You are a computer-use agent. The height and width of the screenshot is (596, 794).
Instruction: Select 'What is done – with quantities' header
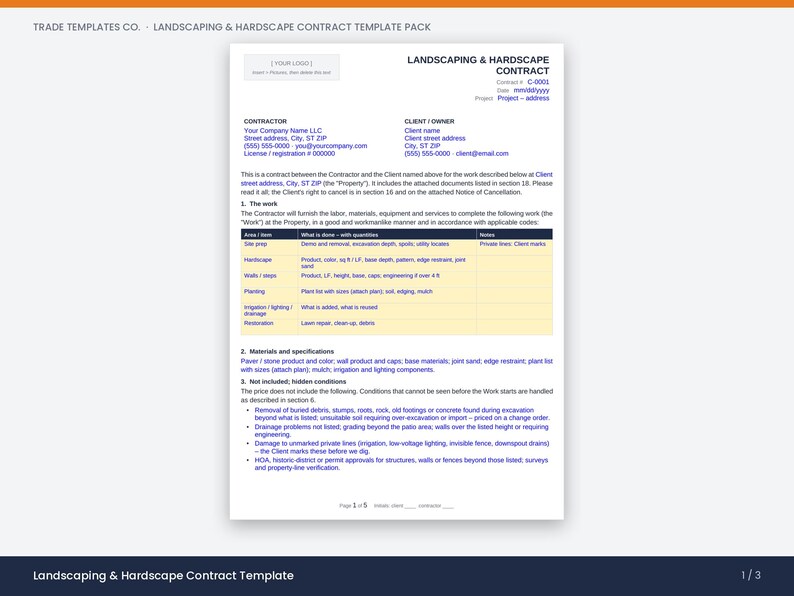339,235
